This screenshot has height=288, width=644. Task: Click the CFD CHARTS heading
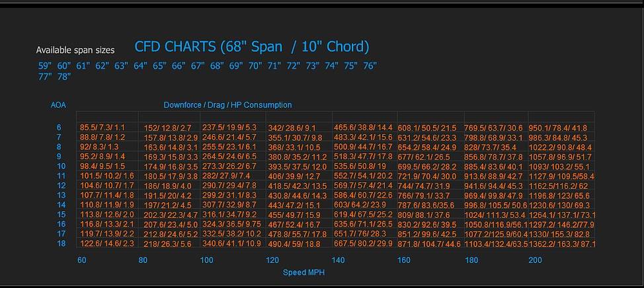point(252,47)
